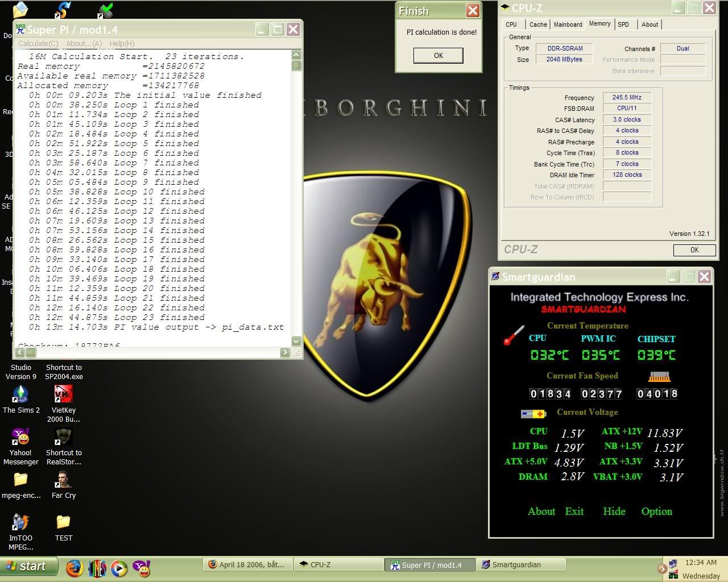Image resolution: width=728 pixels, height=582 pixels.
Task: Open the About...(A) menu in Super PI
Action: 84,43
